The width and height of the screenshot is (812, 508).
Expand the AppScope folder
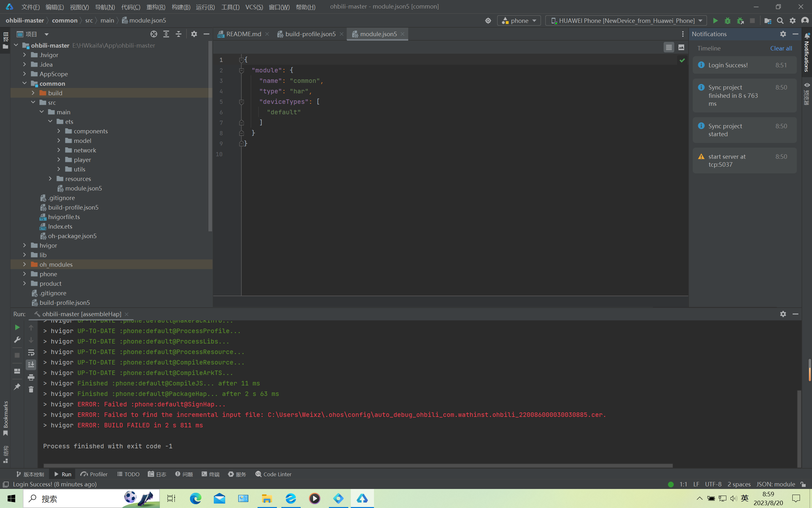click(24, 74)
